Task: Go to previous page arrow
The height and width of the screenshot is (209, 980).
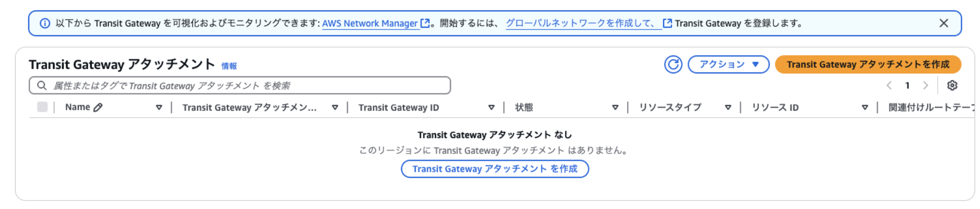Action: (x=889, y=85)
